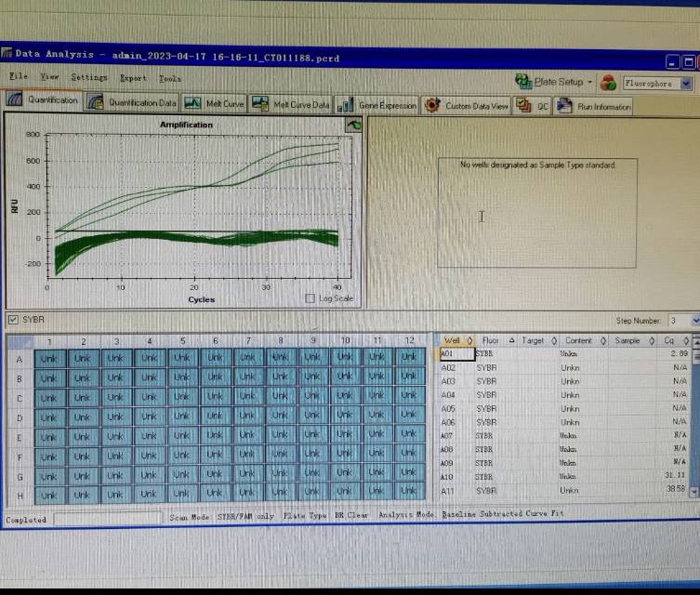Switch to the QC tab

click(x=533, y=106)
